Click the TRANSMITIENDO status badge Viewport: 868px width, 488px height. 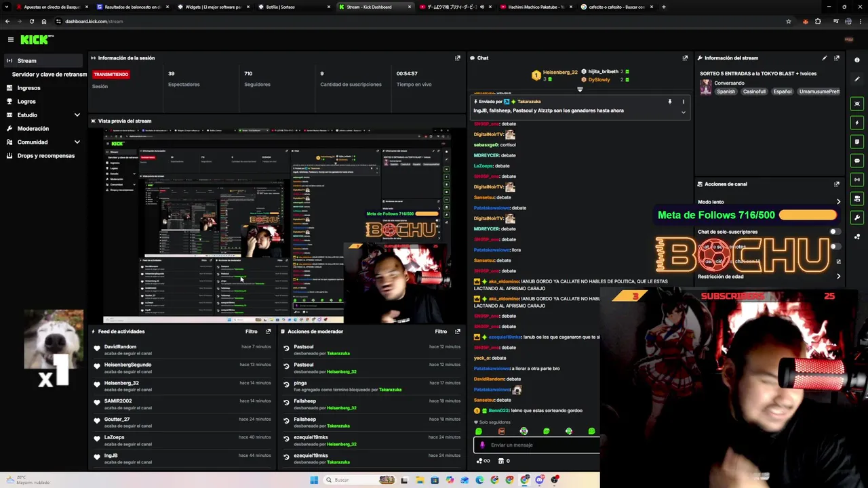pyautogui.click(x=111, y=74)
